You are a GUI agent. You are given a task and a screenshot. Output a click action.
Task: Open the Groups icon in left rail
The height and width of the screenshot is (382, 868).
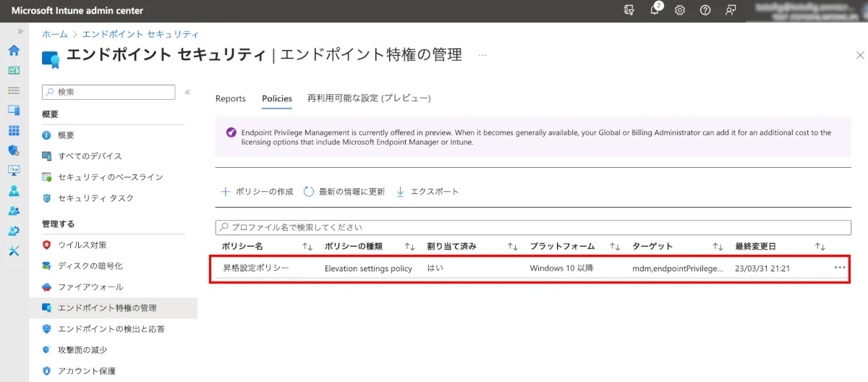tap(14, 211)
